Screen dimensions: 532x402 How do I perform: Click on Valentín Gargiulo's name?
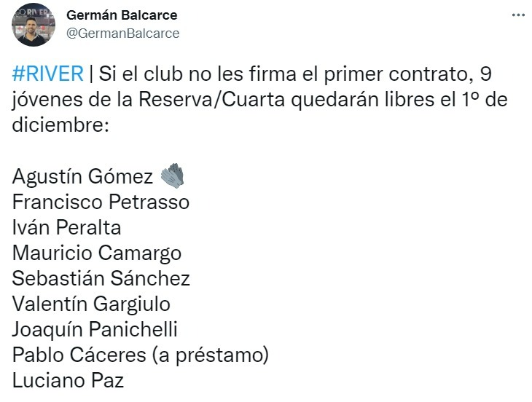[91, 304]
